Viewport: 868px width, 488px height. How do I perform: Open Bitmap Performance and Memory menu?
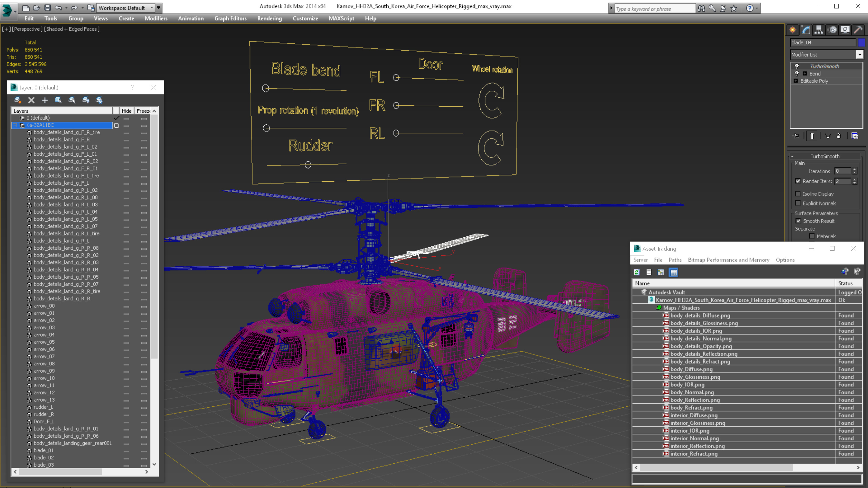[x=728, y=260]
